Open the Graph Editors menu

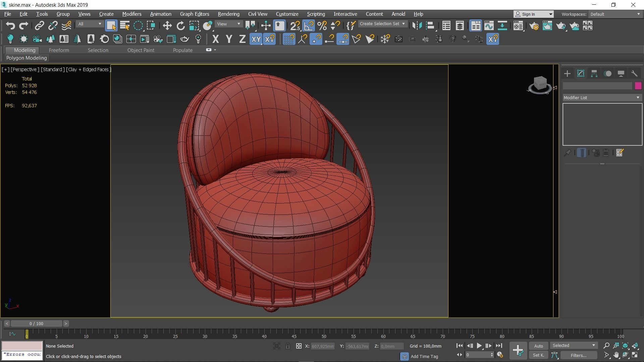195,14
